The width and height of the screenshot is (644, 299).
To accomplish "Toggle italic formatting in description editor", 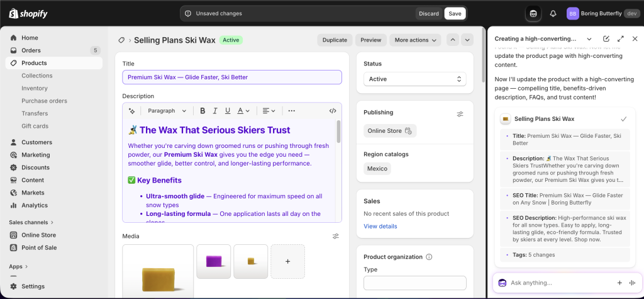I will (x=215, y=111).
